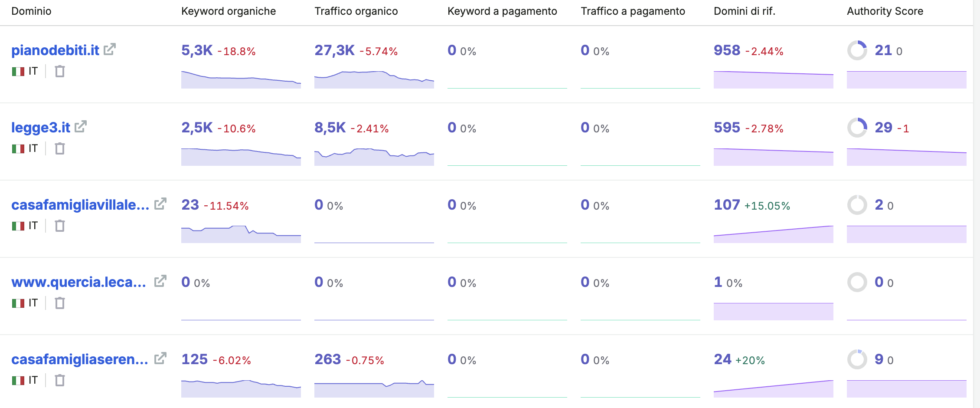
Task: Open external link for www.quercia.leca domain
Action: click(x=160, y=281)
